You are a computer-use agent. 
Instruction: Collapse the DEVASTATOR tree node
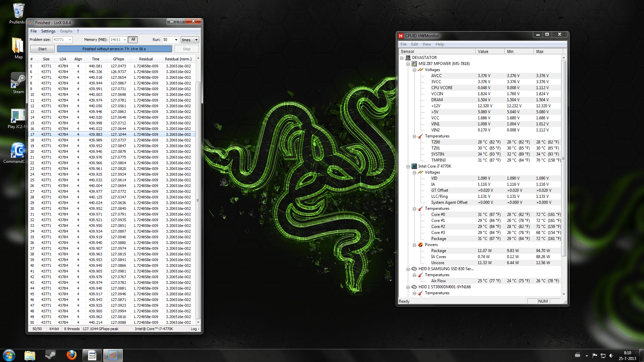click(x=401, y=58)
